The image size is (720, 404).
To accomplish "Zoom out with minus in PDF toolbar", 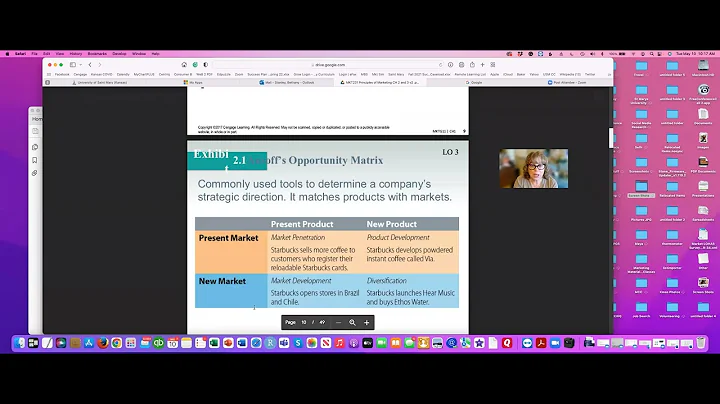I will tap(338, 323).
